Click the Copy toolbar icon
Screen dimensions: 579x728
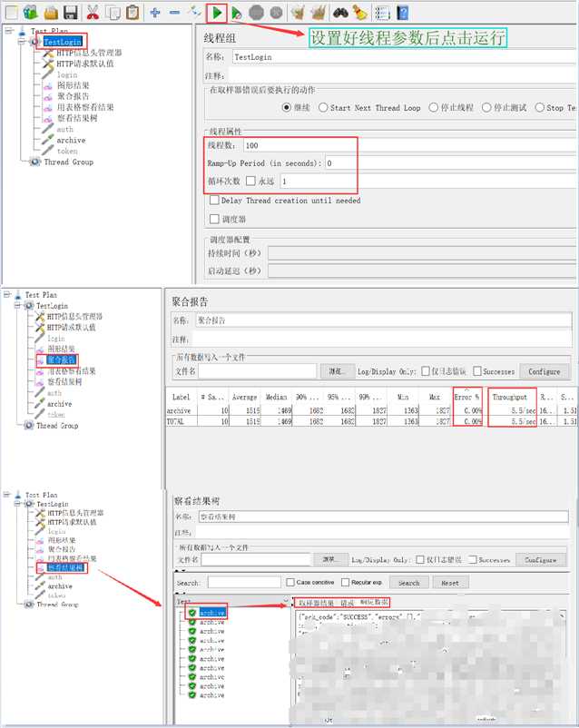113,13
